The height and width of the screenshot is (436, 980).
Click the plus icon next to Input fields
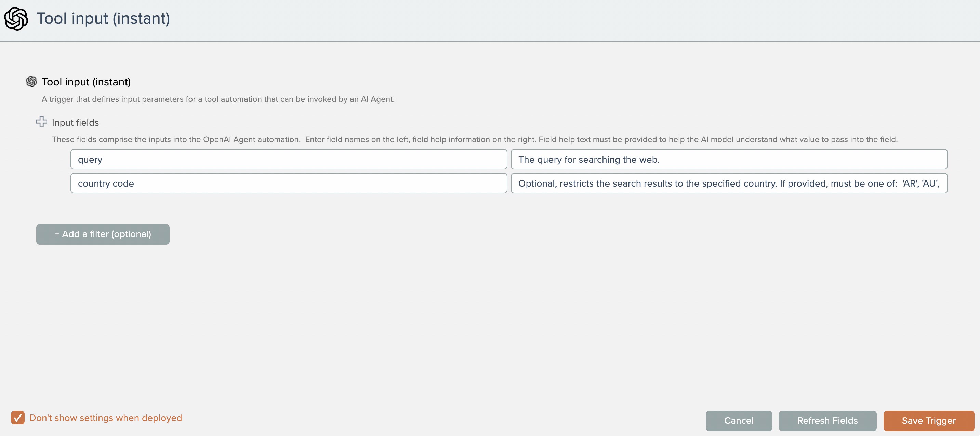(41, 122)
